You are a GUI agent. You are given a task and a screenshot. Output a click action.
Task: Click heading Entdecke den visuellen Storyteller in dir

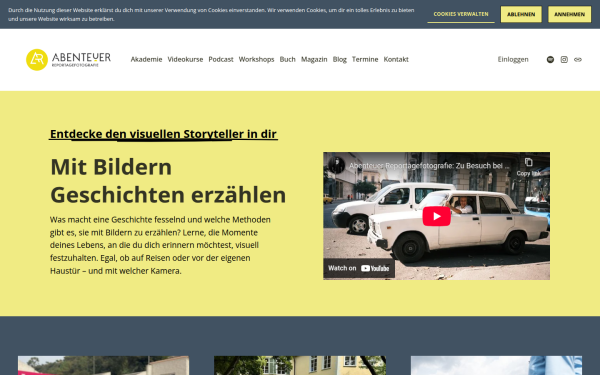point(163,134)
